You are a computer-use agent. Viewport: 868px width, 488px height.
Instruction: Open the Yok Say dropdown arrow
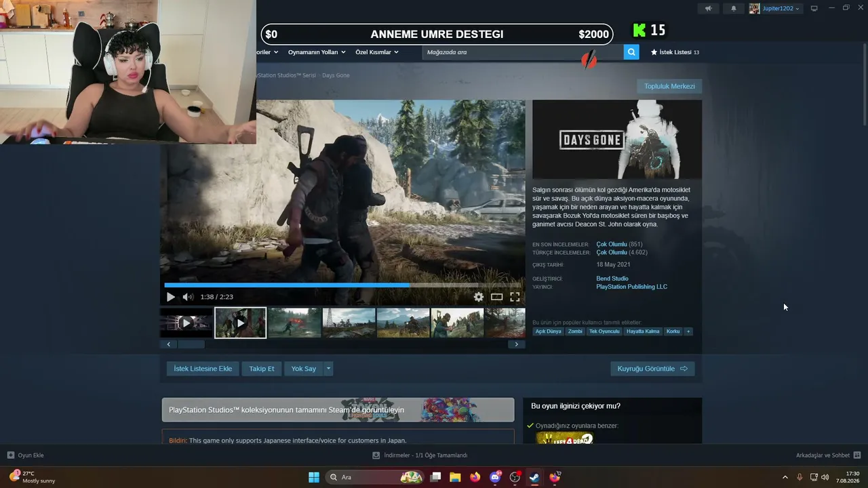(329, 369)
